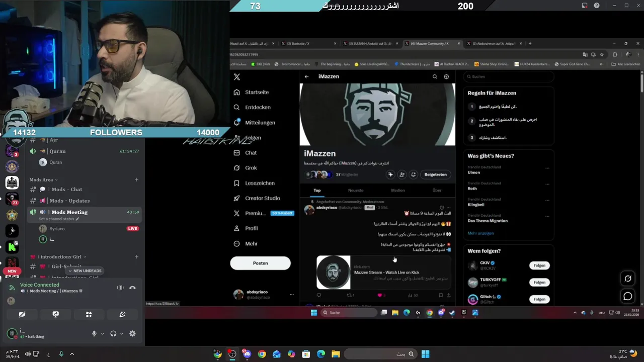Image resolution: width=644 pixels, height=362 pixels.
Task: Turn on Discord camera
Action: pyautogui.click(x=22, y=314)
